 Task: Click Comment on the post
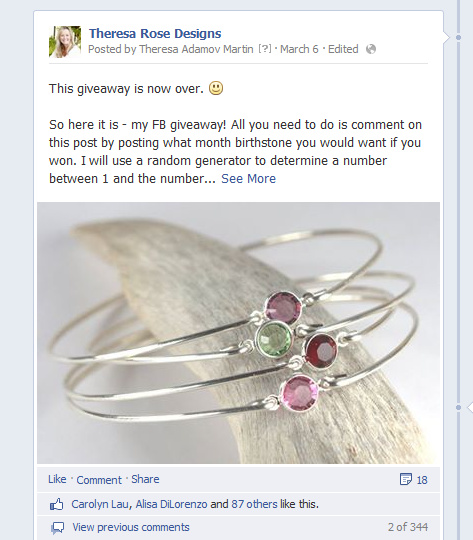(99, 480)
